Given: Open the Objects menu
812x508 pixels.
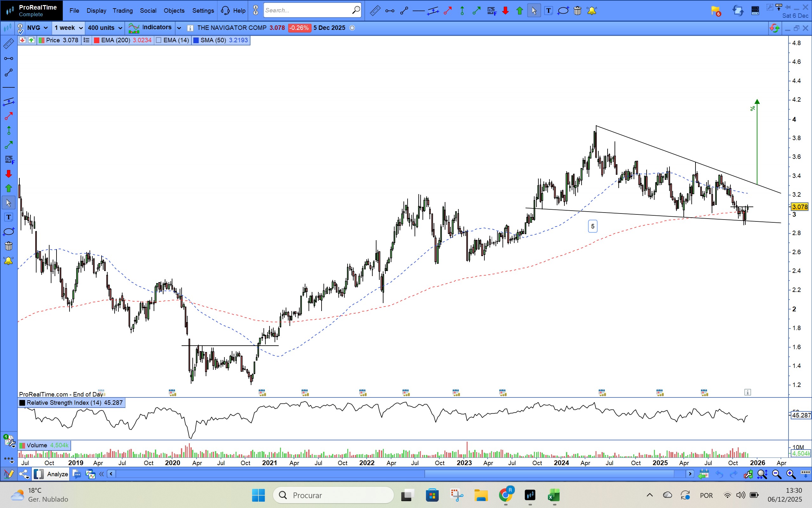Looking at the screenshot, I should [174, 11].
